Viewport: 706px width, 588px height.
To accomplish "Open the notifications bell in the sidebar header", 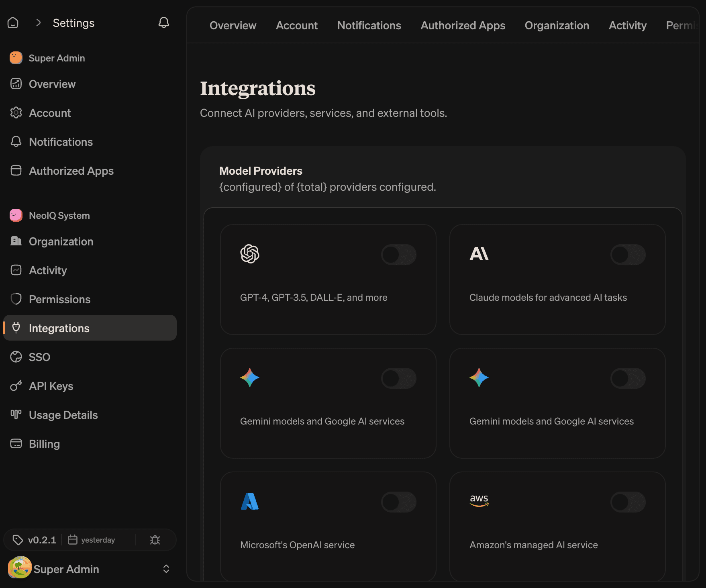I will tap(163, 22).
